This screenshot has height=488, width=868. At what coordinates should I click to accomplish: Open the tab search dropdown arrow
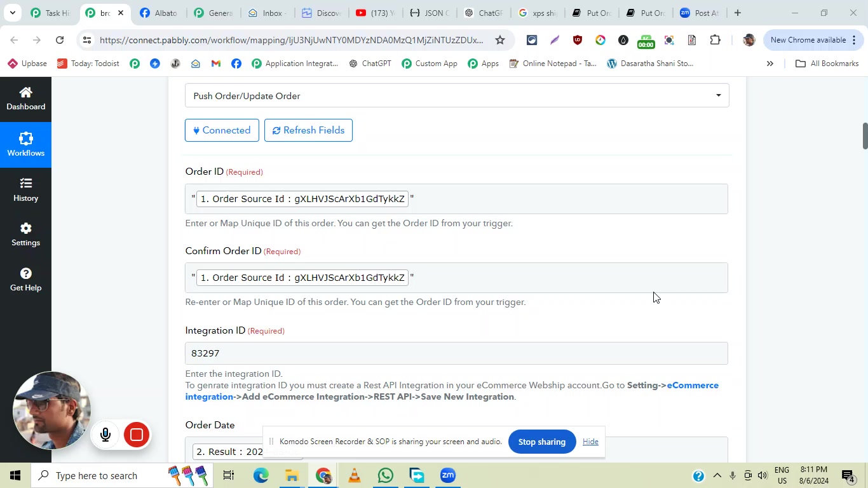tap(12, 13)
